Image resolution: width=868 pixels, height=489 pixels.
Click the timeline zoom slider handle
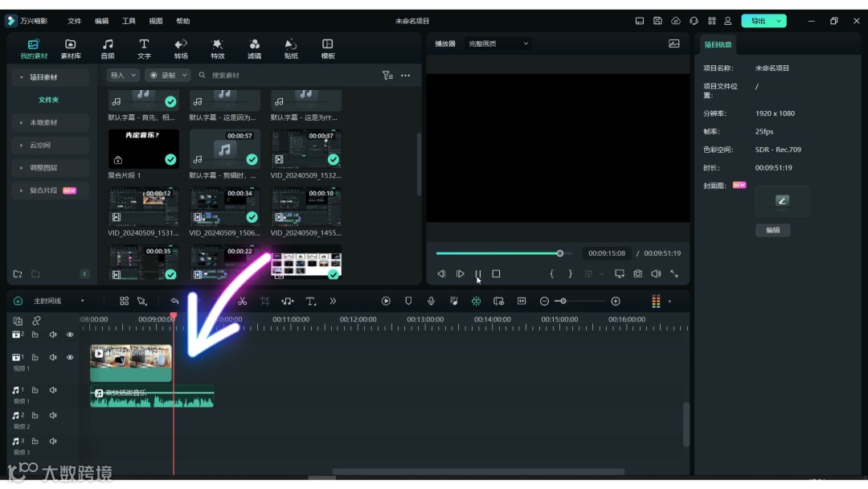(563, 301)
